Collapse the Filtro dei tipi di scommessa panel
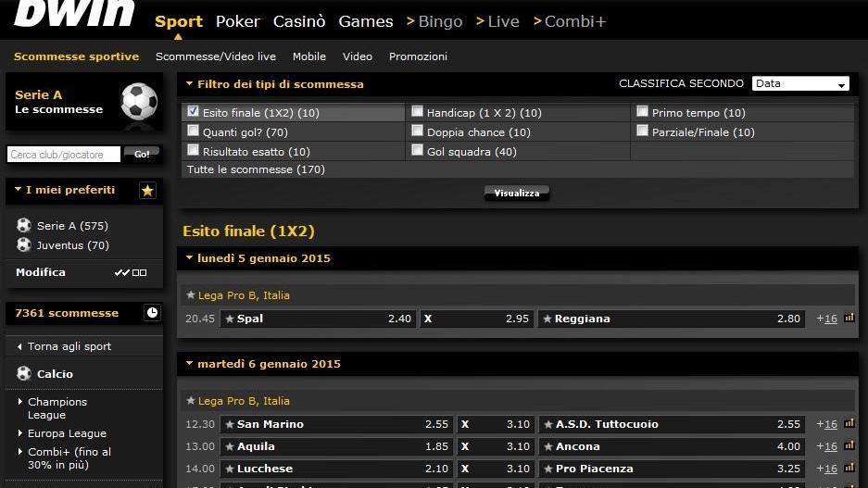 [x=189, y=83]
